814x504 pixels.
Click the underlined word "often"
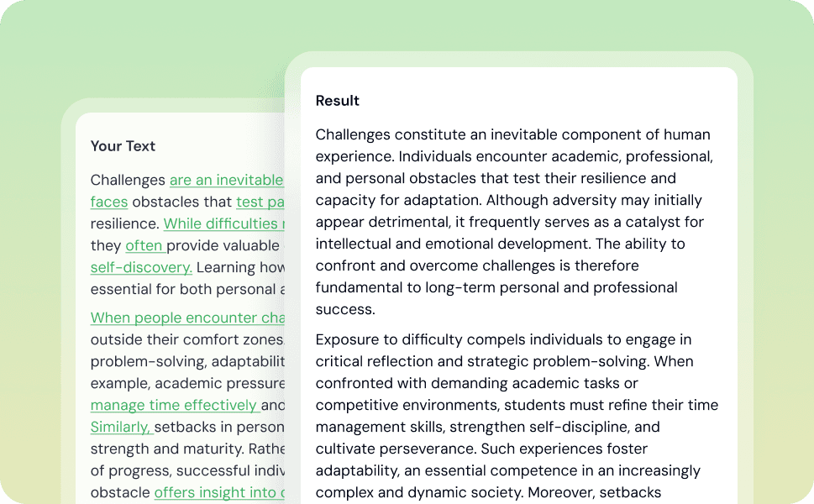[145, 245]
